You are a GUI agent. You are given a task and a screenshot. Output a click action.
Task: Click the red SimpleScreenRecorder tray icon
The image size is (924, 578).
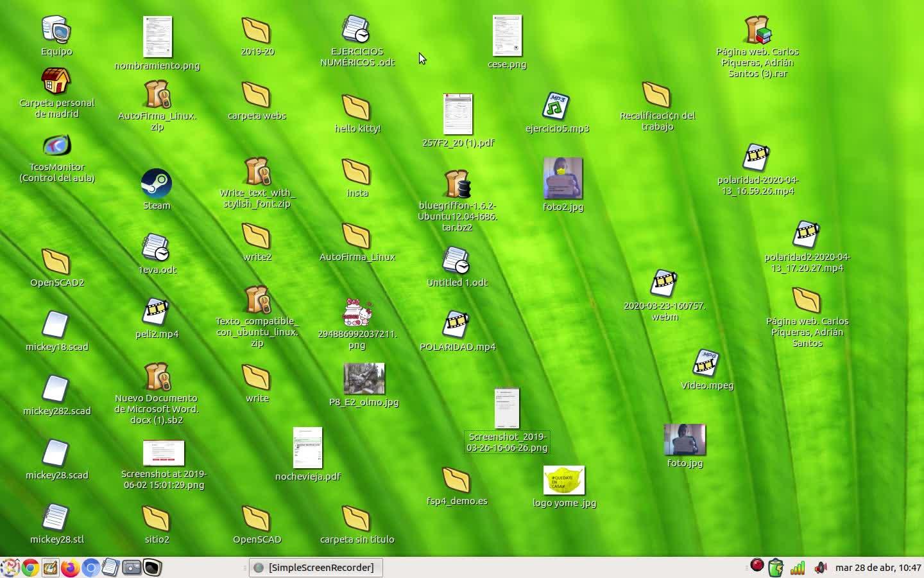(757, 565)
